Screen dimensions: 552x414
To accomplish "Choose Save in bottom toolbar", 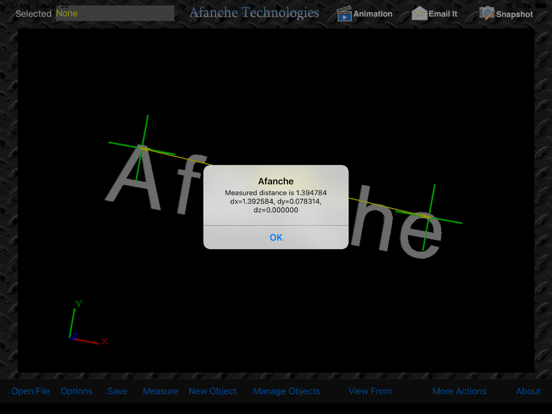I will pos(117,391).
